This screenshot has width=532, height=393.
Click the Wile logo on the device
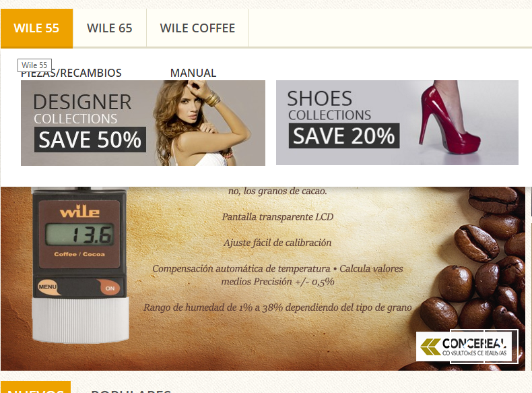79,211
